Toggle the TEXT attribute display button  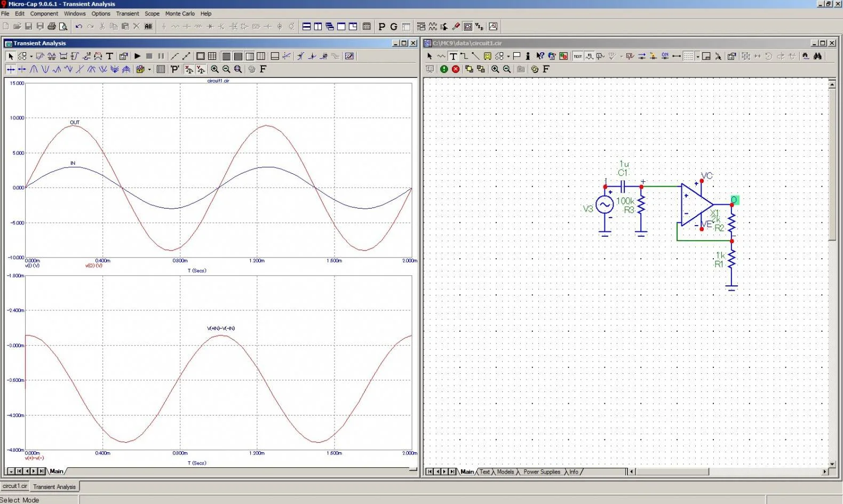click(x=578, y=56)
